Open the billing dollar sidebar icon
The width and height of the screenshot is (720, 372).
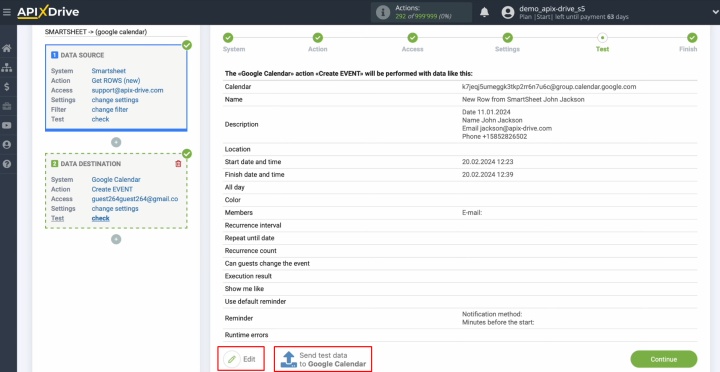point(6,87)
